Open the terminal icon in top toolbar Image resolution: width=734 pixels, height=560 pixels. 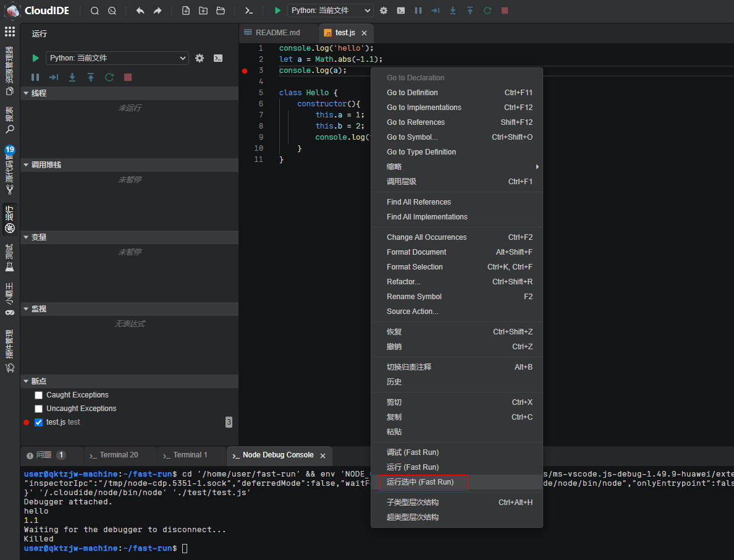(x=248, y=11)
